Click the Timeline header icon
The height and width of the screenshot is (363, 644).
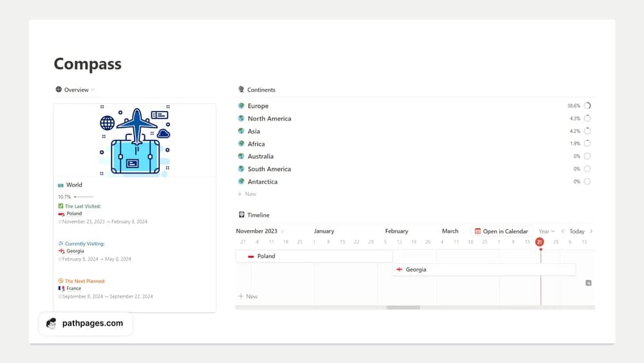tap(241, 215)
